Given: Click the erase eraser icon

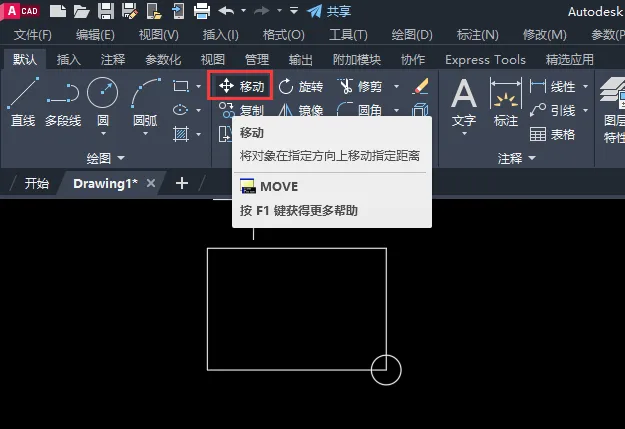Looking at the screenshot, I should tap(421, 86).
